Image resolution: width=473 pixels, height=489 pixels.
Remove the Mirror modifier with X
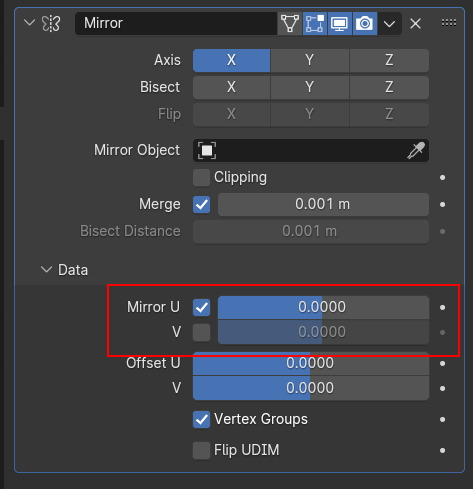point(415,23)
